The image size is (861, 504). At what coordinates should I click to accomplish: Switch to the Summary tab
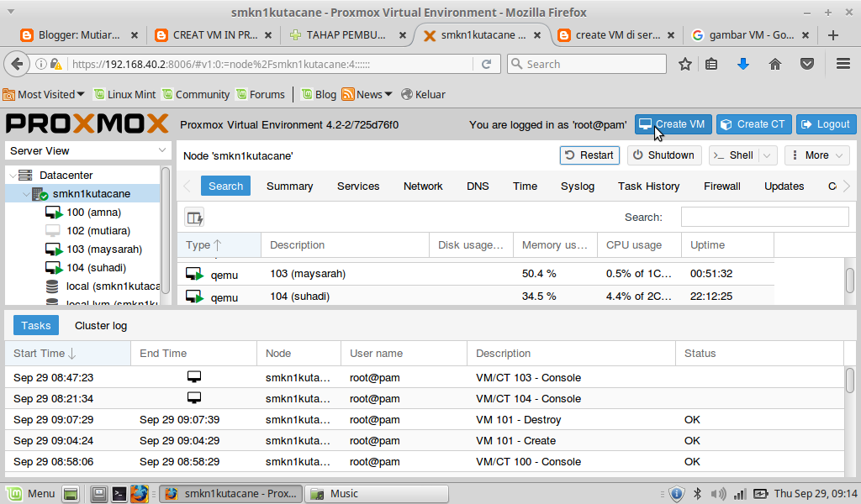click(289, 186)
